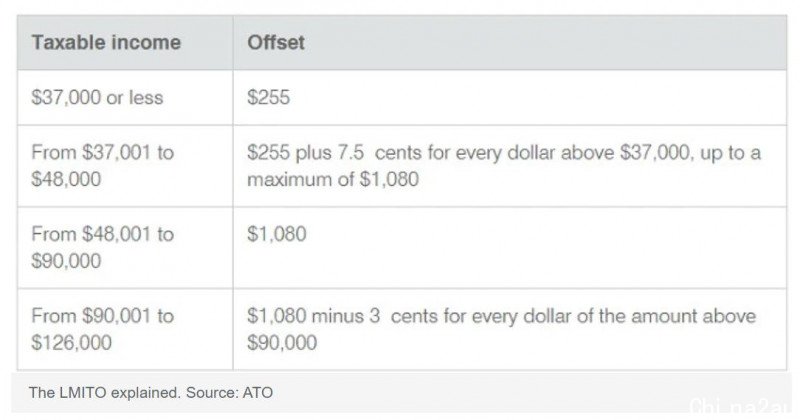Click 'Source: ATO' in the caption
The image size is (800, 420).
pos(230,392)
